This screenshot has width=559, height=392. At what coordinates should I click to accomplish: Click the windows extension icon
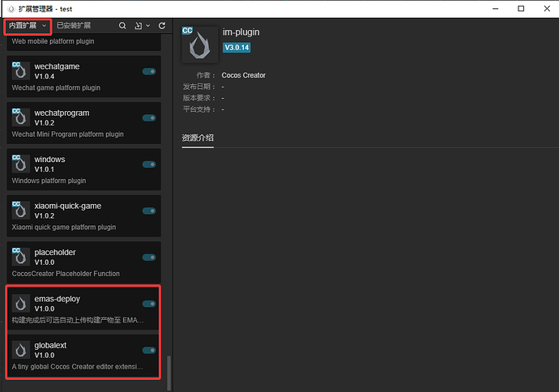(21, 164)
